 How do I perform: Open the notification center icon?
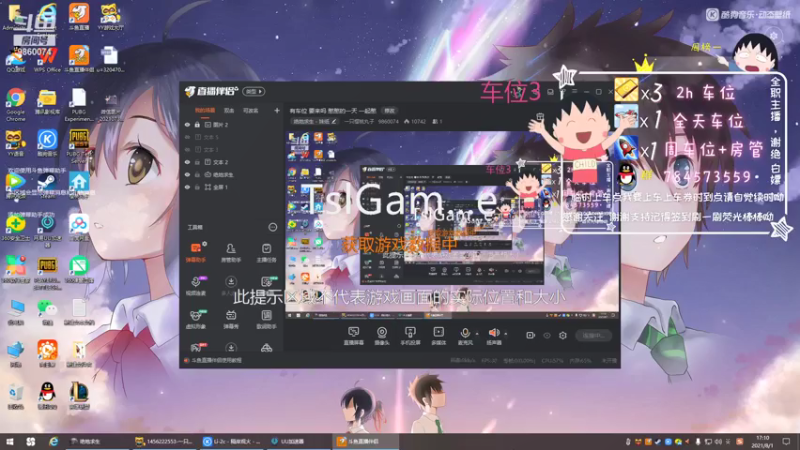tap(786, 441)
